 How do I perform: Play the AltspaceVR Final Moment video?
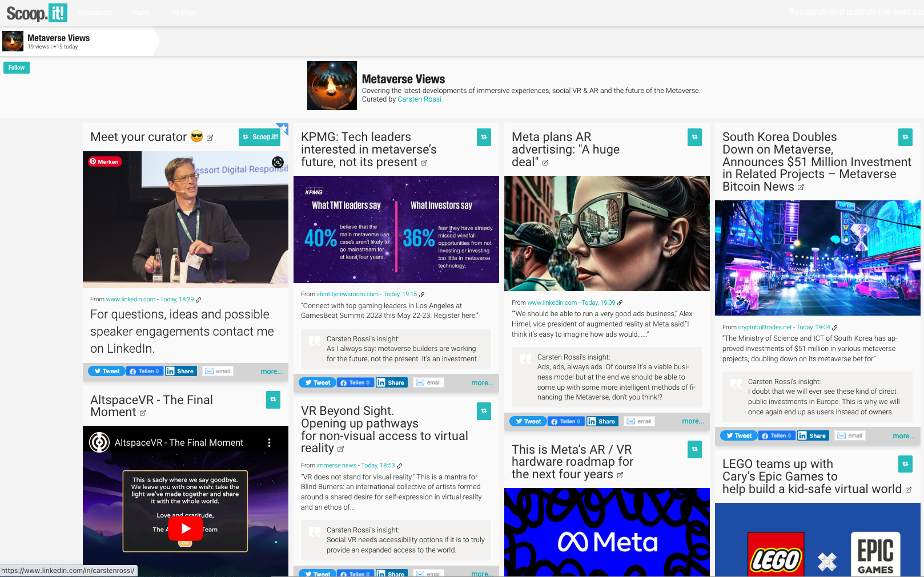pyautogui.click(x=186, y=528)
